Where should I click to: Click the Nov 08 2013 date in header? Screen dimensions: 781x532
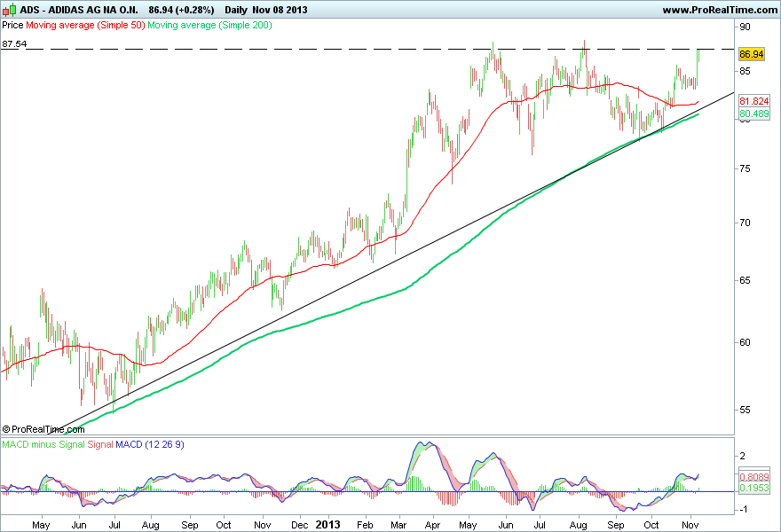coord(280,10)
